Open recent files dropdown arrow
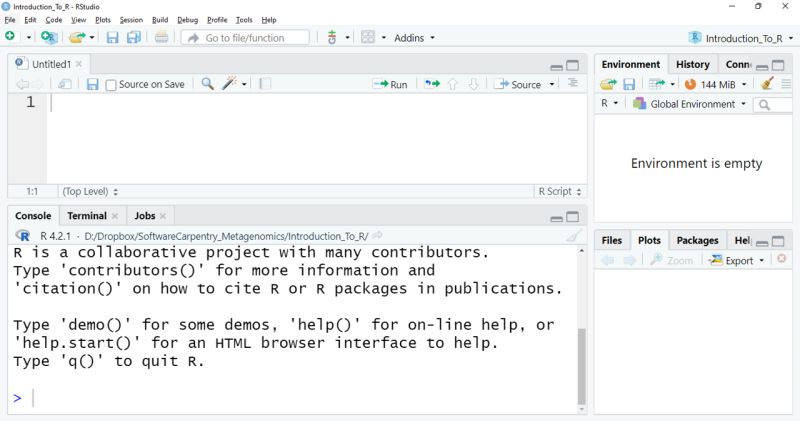 pyautogui.click(x=92, y=38)
